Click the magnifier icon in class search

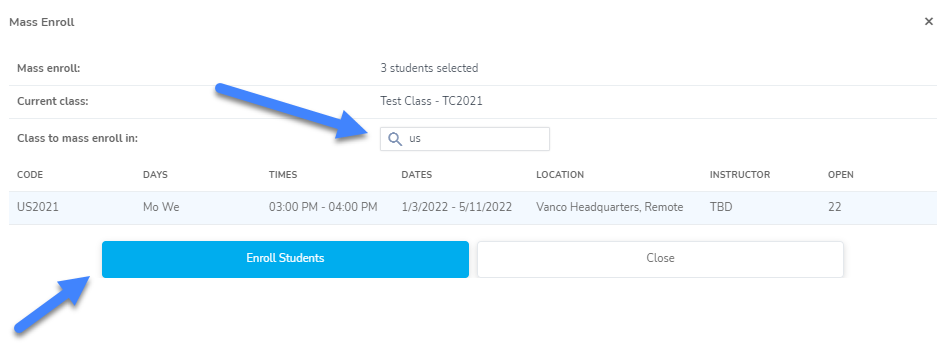coord(395,139)
